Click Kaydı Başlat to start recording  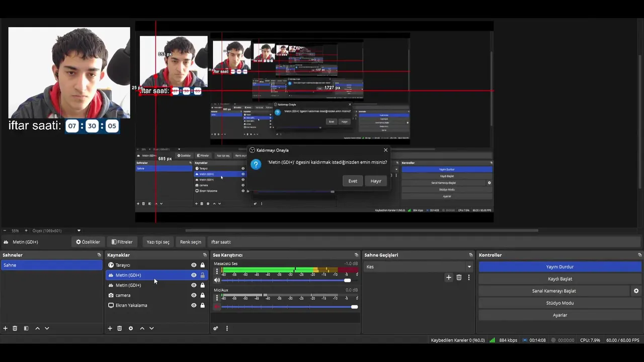click(x=560, y=279)
